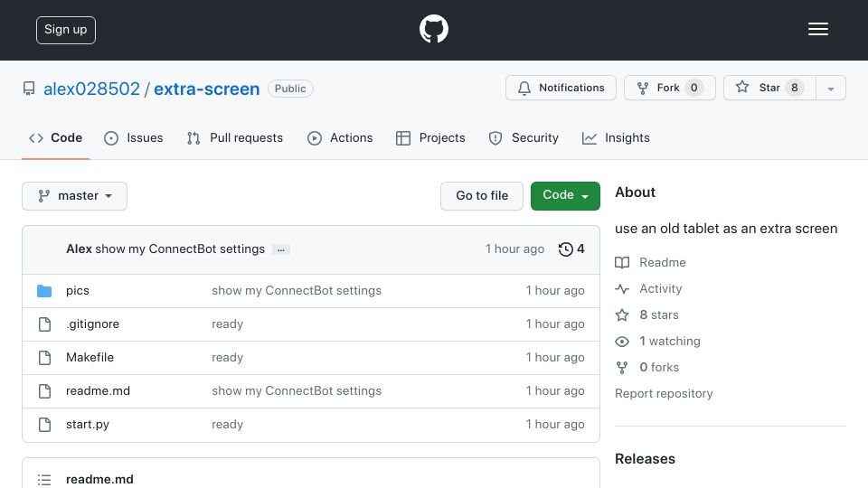Click the readme.md heading in readme panel
Image resolution: width=868 pixels, height=488 pixels.
(99, 479)
